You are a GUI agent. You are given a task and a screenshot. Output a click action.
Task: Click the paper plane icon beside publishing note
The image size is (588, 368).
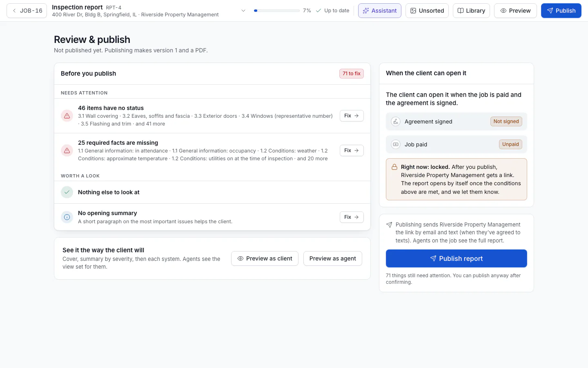pos(389,225)
